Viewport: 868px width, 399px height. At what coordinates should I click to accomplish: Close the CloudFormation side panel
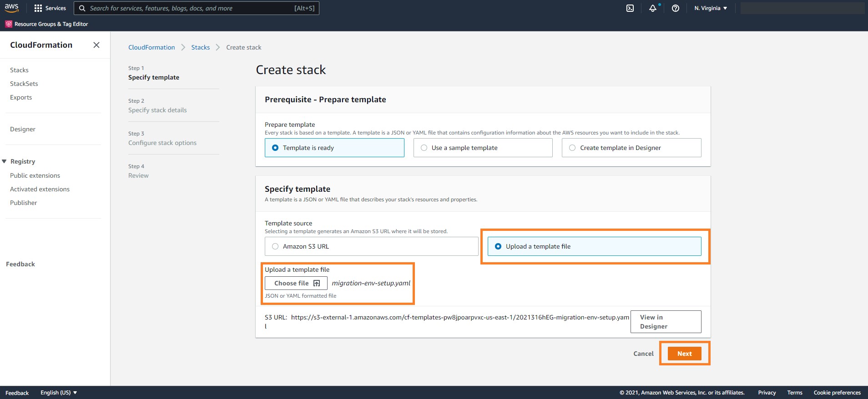[96, 45]
